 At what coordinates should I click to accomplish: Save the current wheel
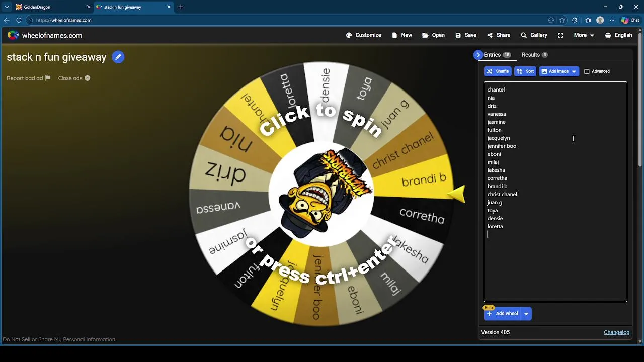pos(466,35)
